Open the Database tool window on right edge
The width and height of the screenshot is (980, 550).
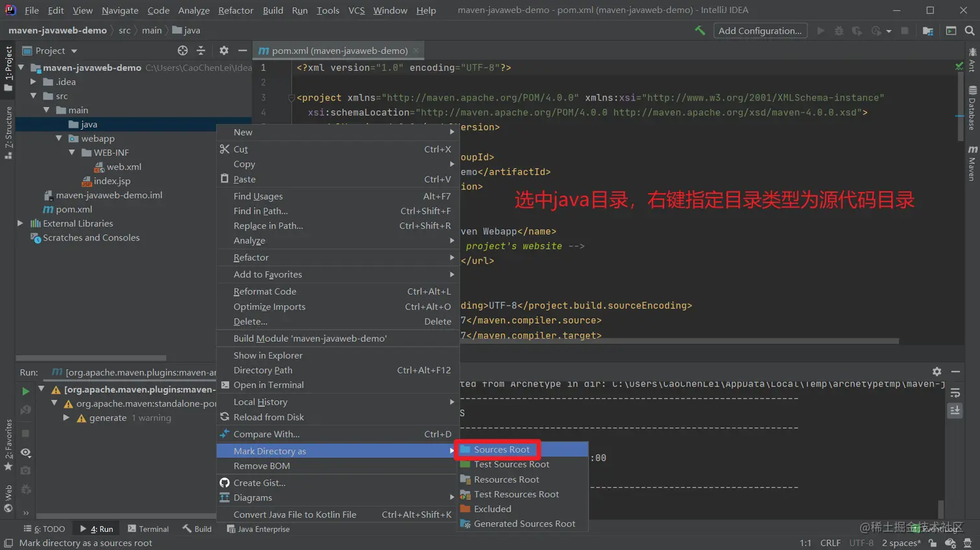tap(972, 108)
